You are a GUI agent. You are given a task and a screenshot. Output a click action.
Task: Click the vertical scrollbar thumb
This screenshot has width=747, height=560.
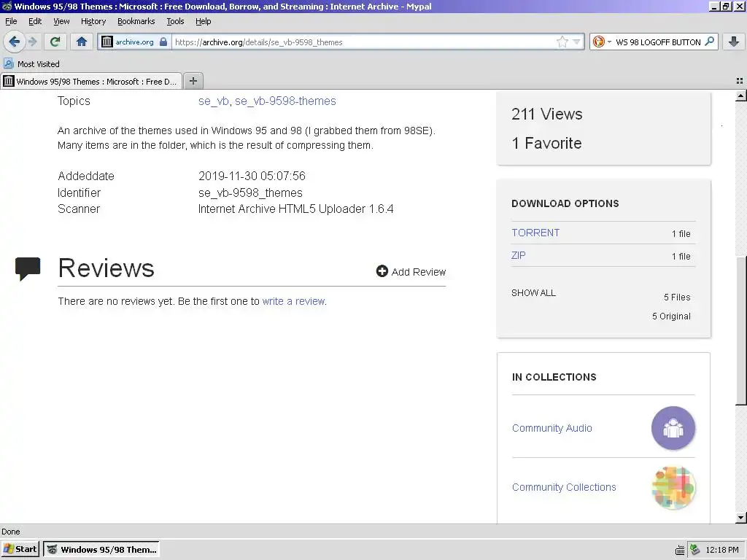(741, 331)
